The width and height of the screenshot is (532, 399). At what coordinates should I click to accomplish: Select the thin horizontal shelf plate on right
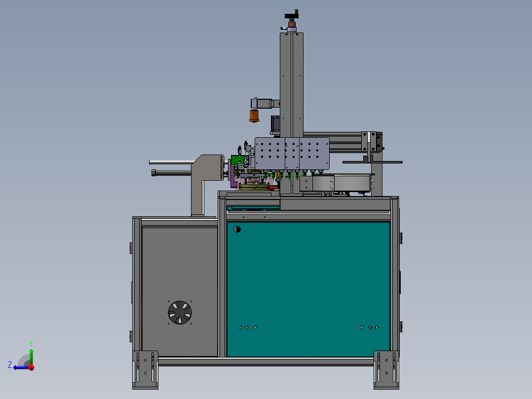coord(373,162)
